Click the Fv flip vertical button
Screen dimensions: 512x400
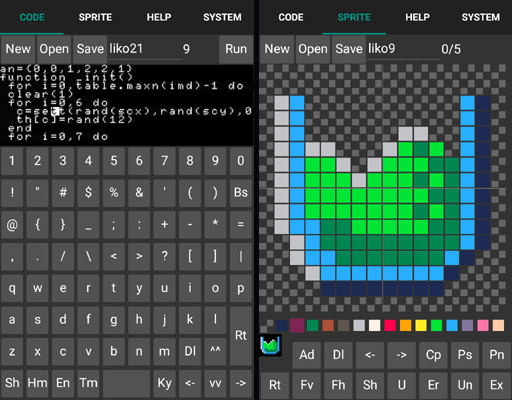pos(307,385)
